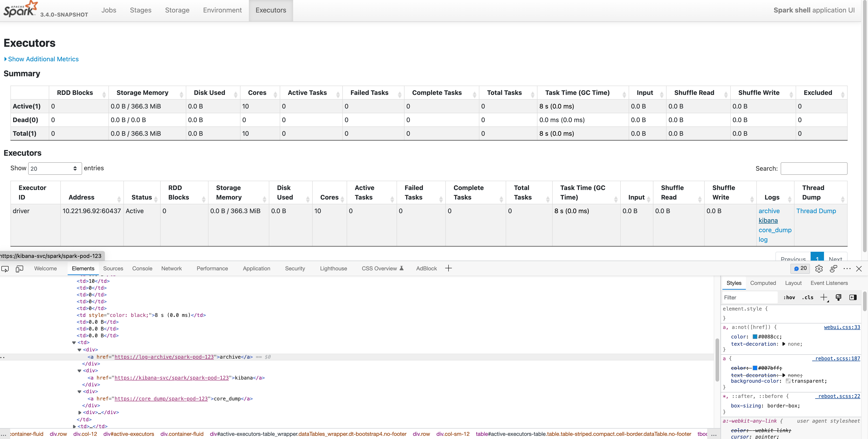Viewport: 868px width, 439px height.
Task: Open the Thread Dump link for driver
Action: click(x=816, y=211)
